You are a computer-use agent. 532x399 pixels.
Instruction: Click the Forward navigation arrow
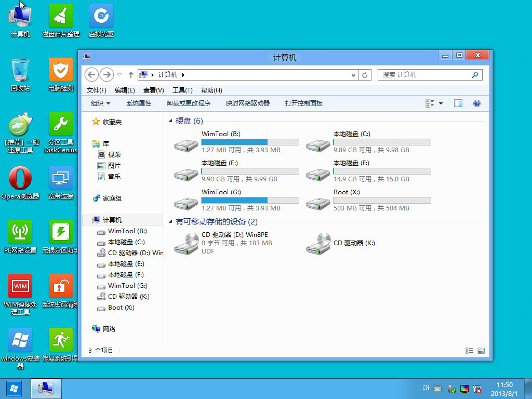point(107,75)
